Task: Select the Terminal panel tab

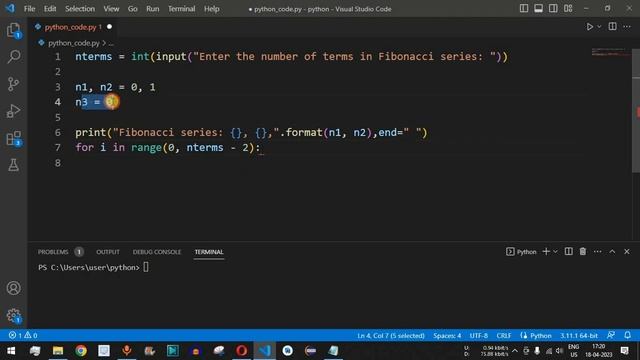Action: (209, 252)
